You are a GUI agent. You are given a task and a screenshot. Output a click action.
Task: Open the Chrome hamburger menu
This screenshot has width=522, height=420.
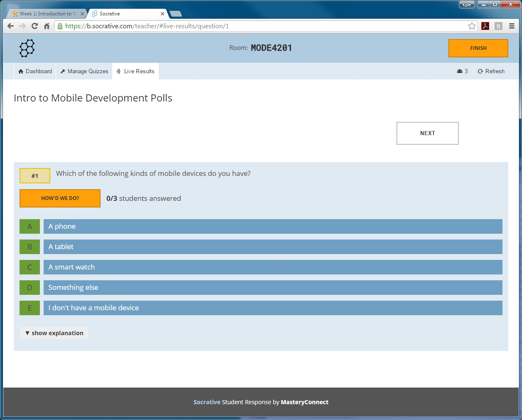click(x=512, y=26)
